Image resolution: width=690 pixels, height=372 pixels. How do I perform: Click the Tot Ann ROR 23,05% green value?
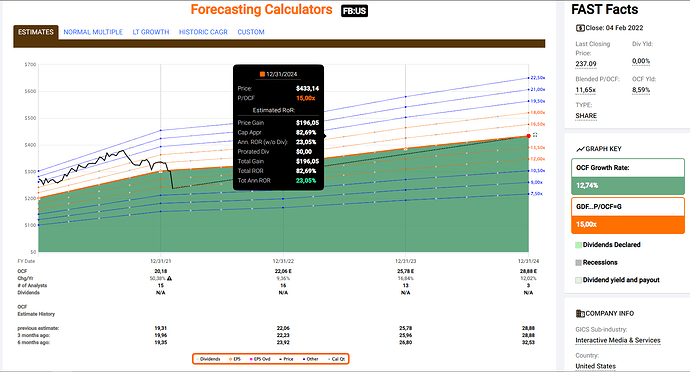coord(306,180)
